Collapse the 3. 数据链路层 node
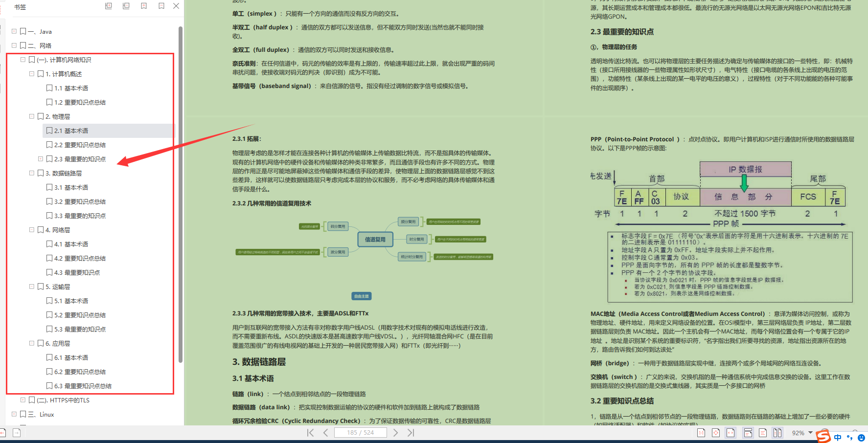The height and width of the screenshot is (443, 868). click(32, 173)
